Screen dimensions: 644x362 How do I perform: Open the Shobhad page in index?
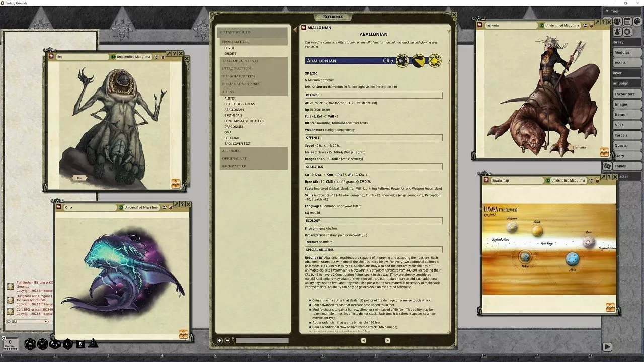click(232, 138)
